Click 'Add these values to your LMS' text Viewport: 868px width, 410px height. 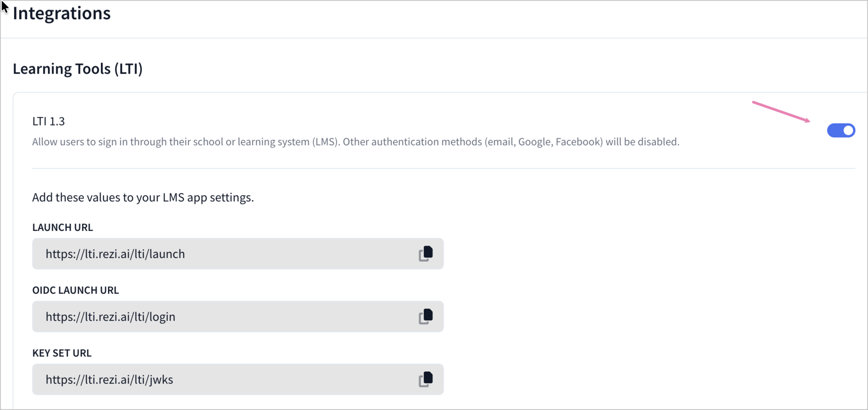(x=143, y=197)
